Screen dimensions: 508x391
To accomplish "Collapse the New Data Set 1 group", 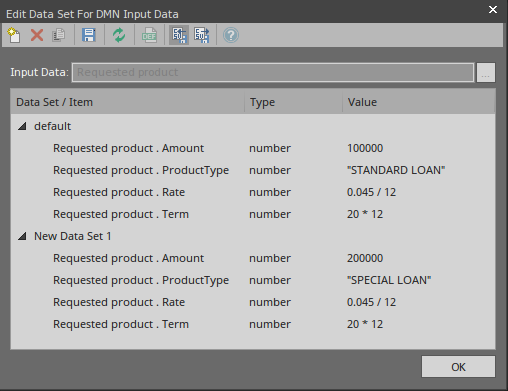I will 22,236.
